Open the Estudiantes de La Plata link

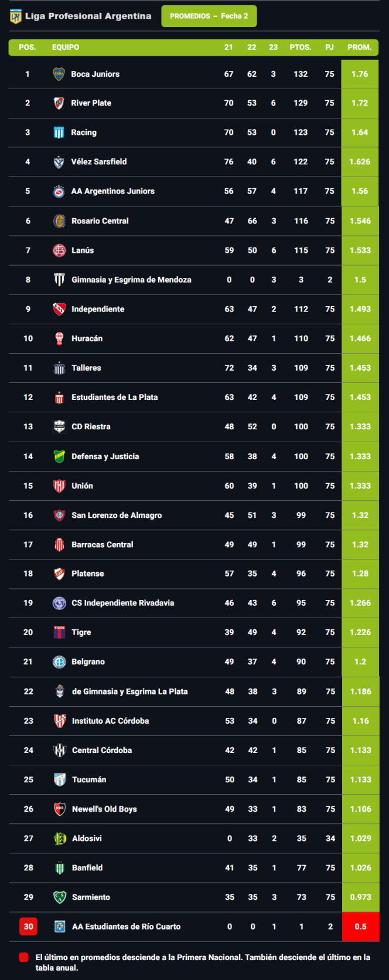pos(114,397)
